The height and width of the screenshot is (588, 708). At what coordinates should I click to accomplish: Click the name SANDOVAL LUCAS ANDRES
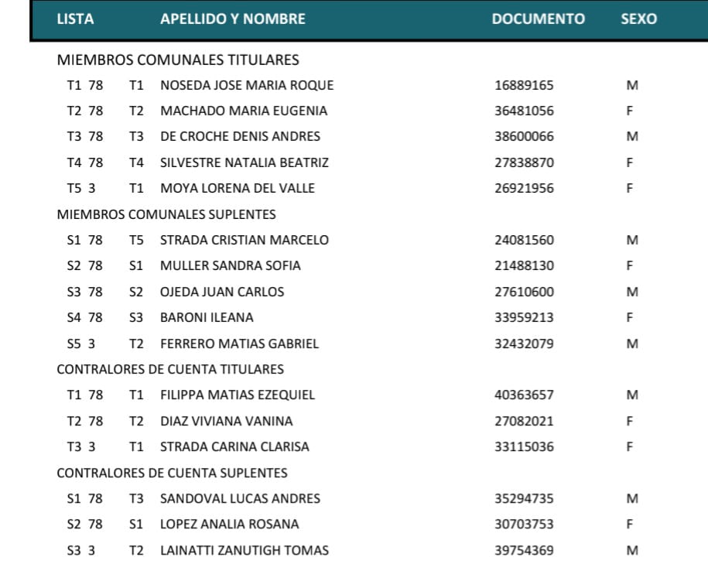(240, 498)
